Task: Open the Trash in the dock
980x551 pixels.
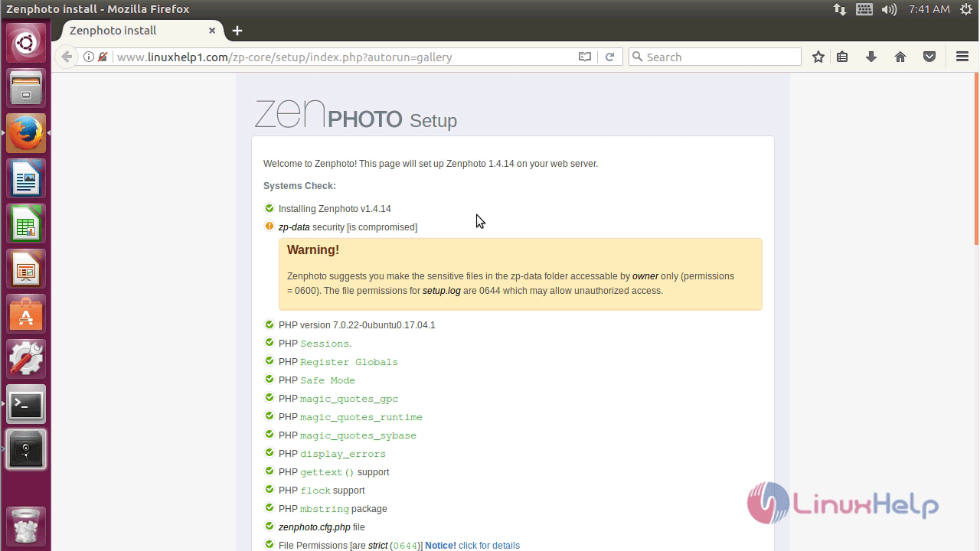Action: coord(26,527)
